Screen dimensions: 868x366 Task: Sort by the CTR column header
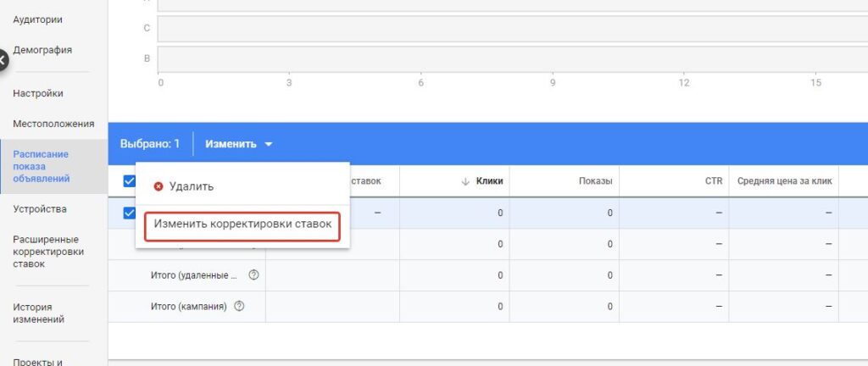[x=713, y=180]
